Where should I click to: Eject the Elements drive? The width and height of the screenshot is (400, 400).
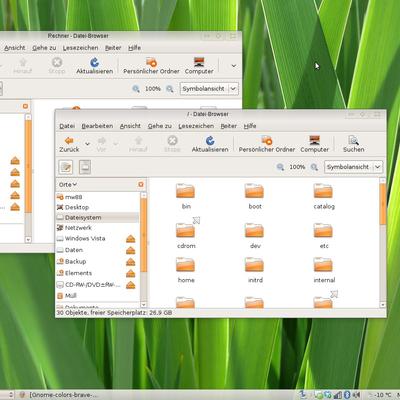click(131, 273)
